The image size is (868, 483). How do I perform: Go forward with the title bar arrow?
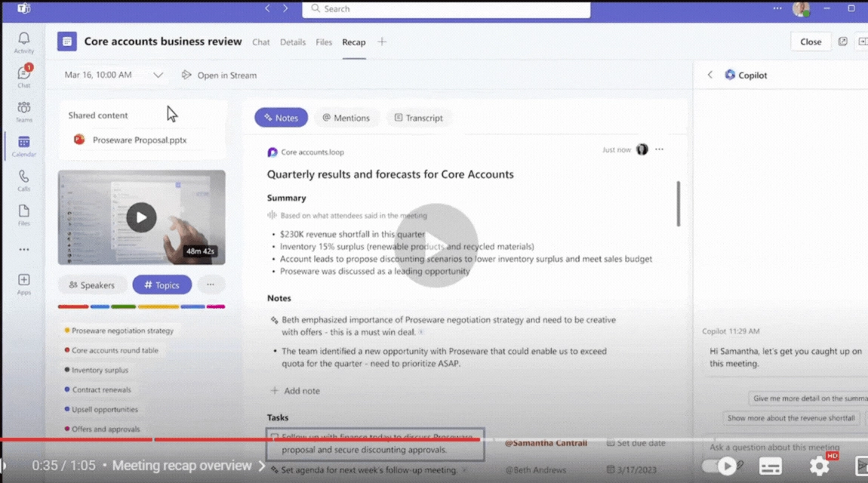pos(285,8)
